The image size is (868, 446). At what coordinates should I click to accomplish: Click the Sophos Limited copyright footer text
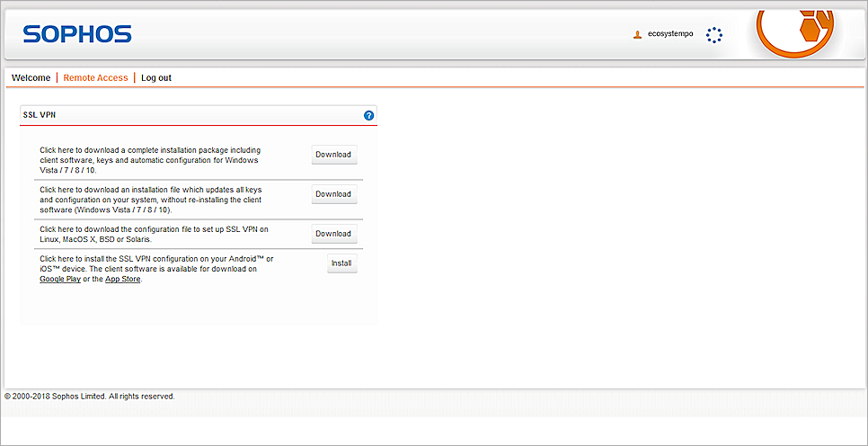(x=90, y=397)
